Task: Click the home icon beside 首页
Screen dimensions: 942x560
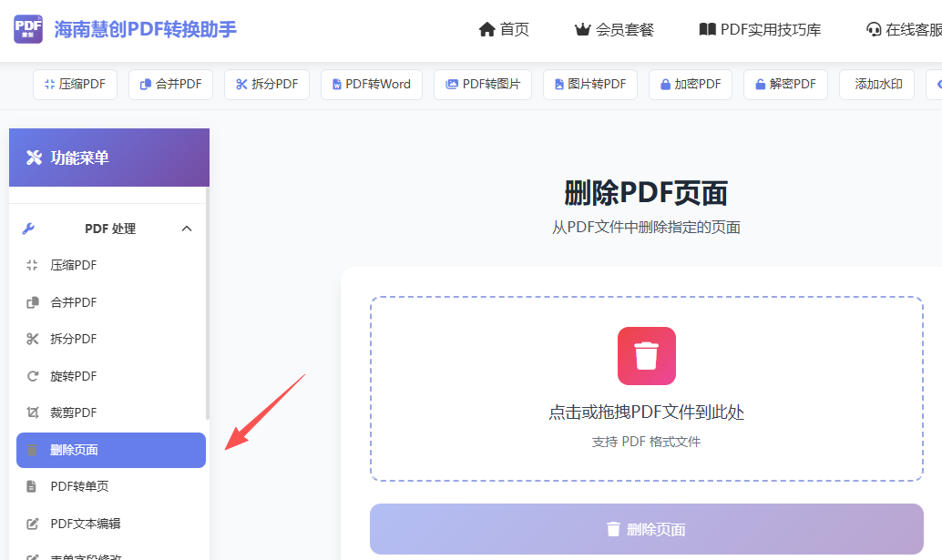Action: (x=486, y=29)
